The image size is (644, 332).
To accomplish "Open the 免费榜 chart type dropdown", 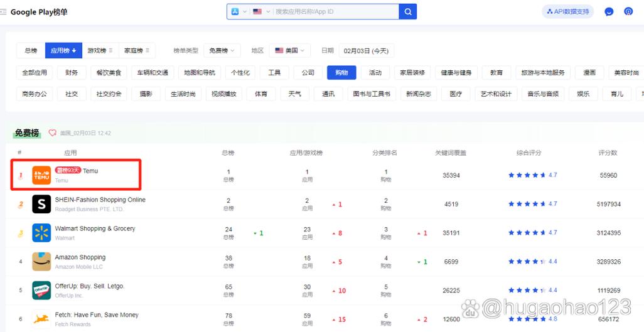I will tap(222, 51).
